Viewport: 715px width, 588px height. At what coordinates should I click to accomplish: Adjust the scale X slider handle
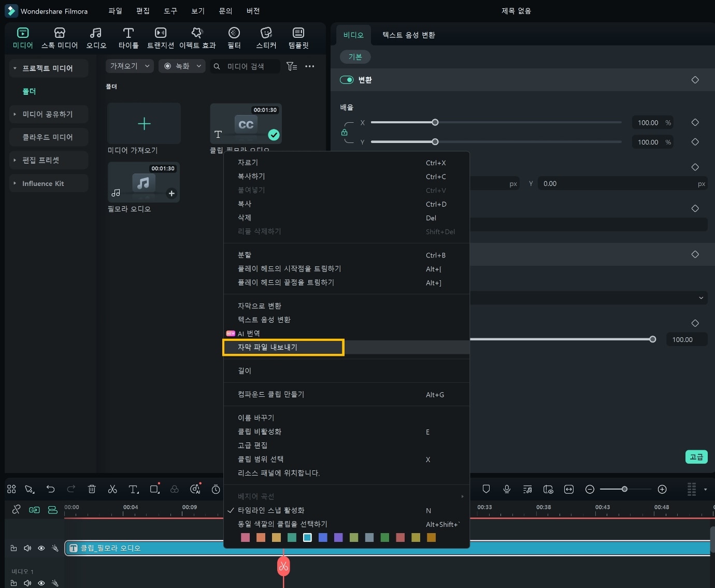pyautogui.click(x=435, y=122)
